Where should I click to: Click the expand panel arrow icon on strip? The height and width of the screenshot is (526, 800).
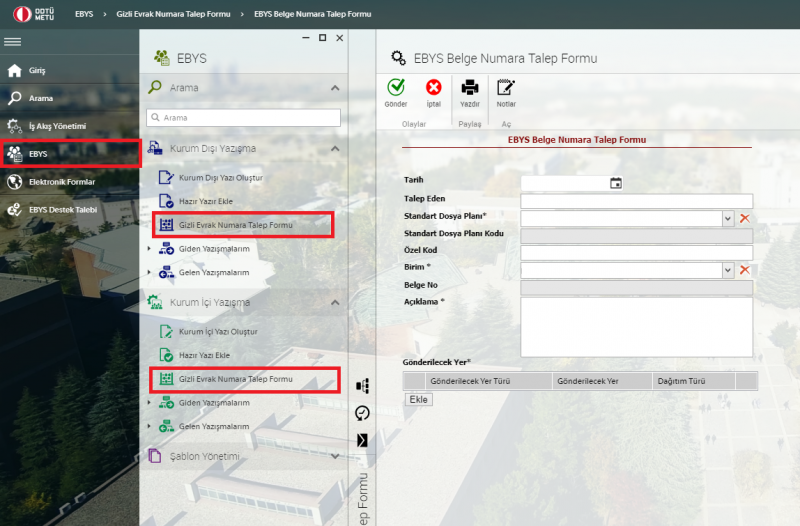(x=362, y=440)
